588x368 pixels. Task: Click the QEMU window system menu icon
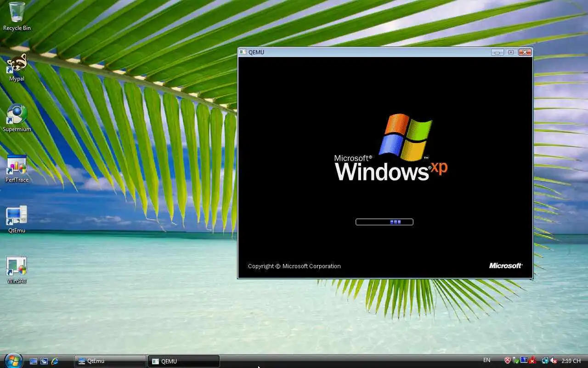pyautogui.click(x=243, y=52)
